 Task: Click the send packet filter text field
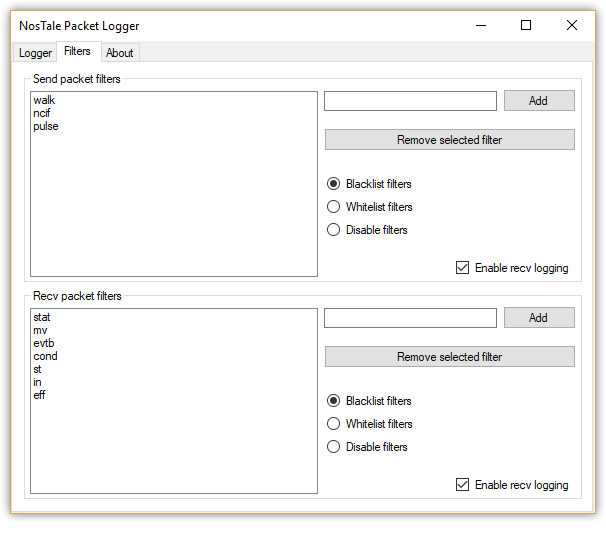click(x=410, y=101)
